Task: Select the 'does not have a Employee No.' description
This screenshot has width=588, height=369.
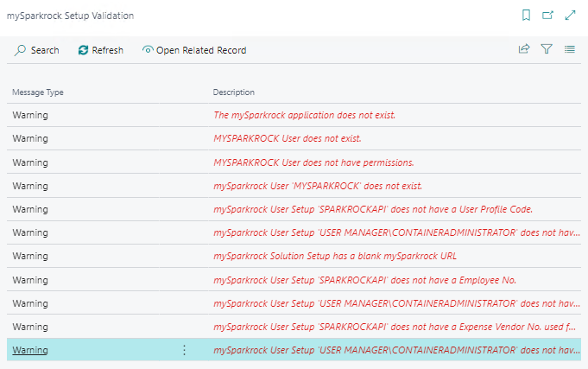Action: click(365, 280)
